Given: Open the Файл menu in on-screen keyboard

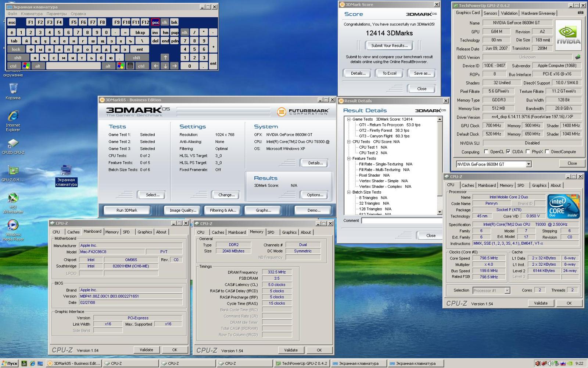Looking at the screenshot, I should click(12, 14).
